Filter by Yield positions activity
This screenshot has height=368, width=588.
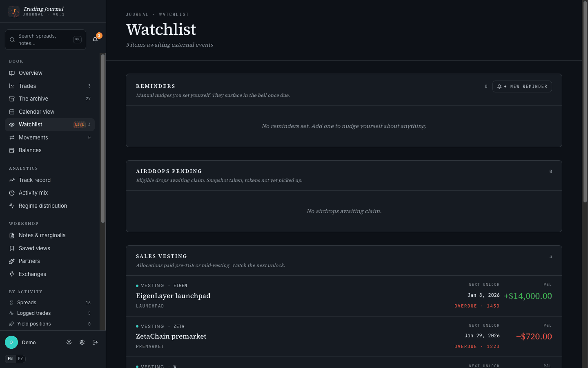[x=50, y=324]
